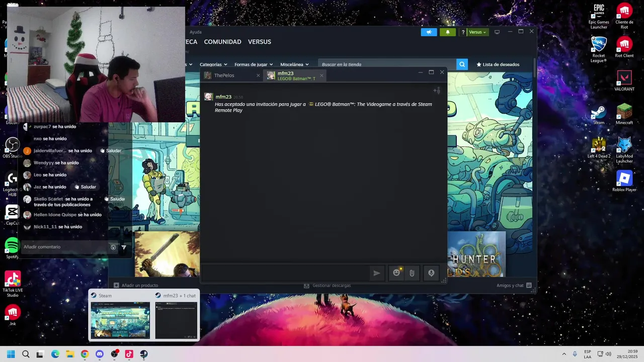
Task: Open the Steam desktop shortcut
Action: point(599,115)
